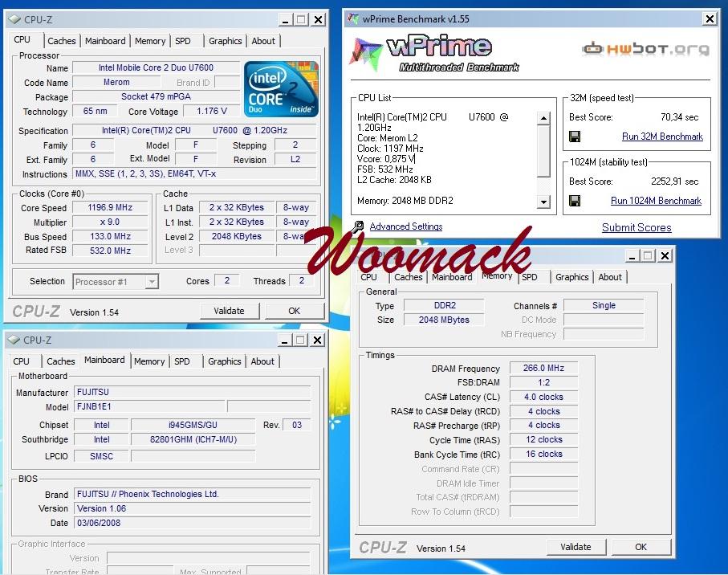The width and height of the screenshot is (728, 575).
Task: Click the Southbridge 82801GHM (ICH7-M/U) value
Action: click(193, 439)
